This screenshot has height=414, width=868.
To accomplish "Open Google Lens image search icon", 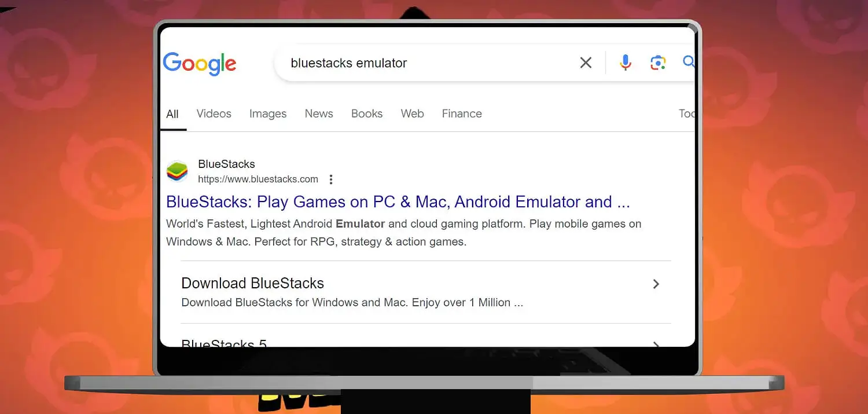I will (x=657, y=63).
